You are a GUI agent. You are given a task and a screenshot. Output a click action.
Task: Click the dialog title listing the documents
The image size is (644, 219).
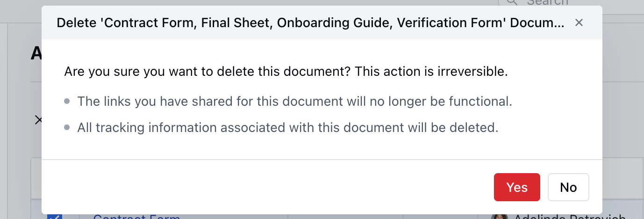coord(310,22)
